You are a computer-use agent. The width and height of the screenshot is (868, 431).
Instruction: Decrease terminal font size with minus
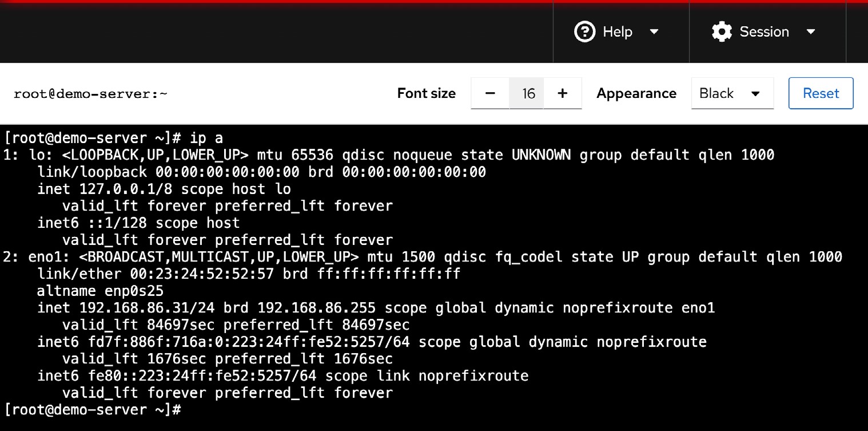(490, 93)
